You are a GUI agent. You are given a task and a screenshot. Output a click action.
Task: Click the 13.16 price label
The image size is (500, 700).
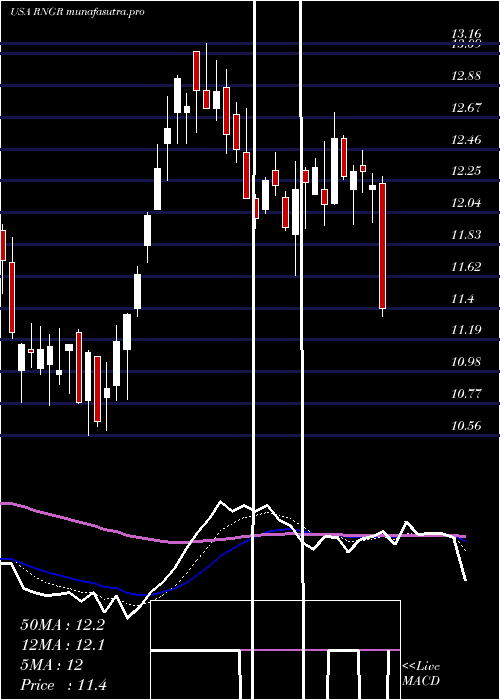pyautogui.click(x=466, y=33)
